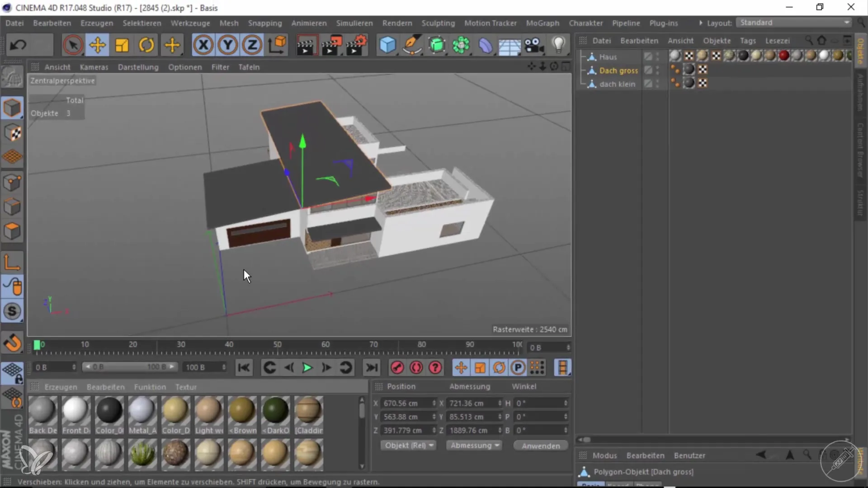
Task: Toggle X axis lock
Action: (x=203, y=45)
